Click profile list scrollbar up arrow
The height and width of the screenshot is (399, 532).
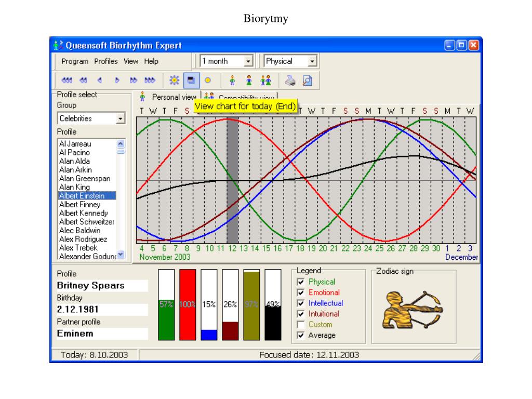point(121,143)
